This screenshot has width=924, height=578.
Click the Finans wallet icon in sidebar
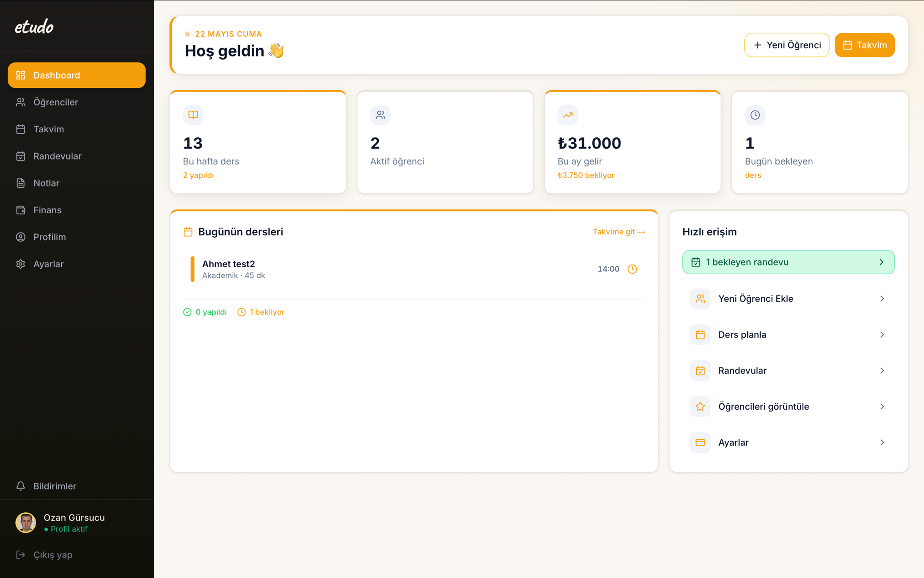pos(21,210)
